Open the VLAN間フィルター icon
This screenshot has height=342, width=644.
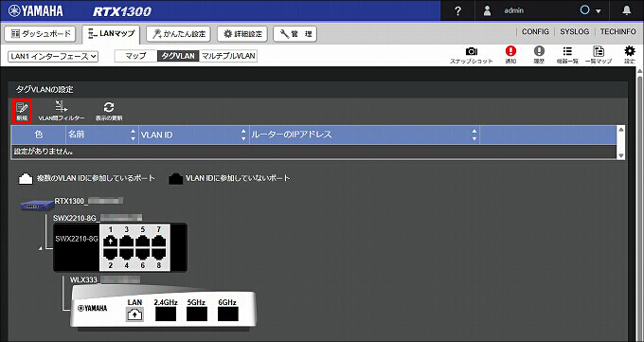coord(62,111)
